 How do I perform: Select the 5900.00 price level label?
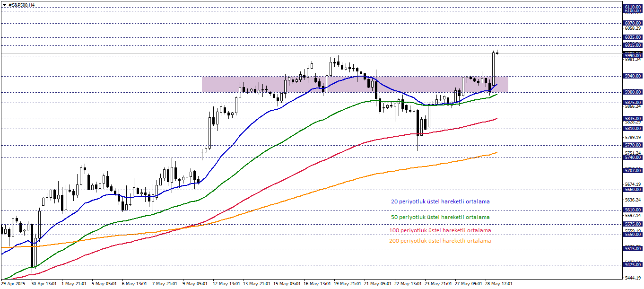pyautogui.click(x=632, y=92)
